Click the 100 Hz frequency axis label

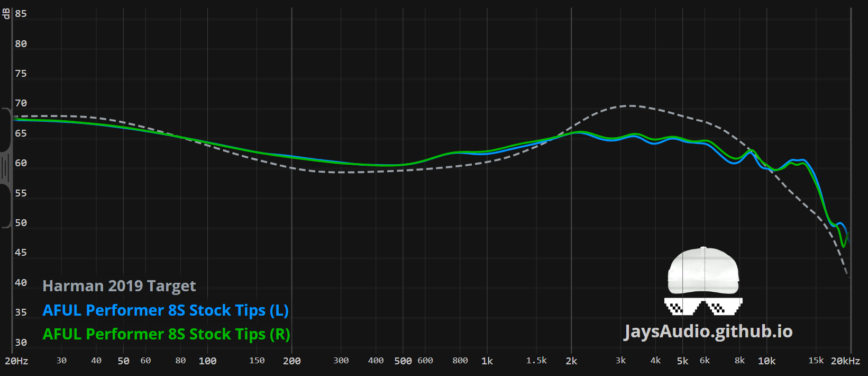207,361
